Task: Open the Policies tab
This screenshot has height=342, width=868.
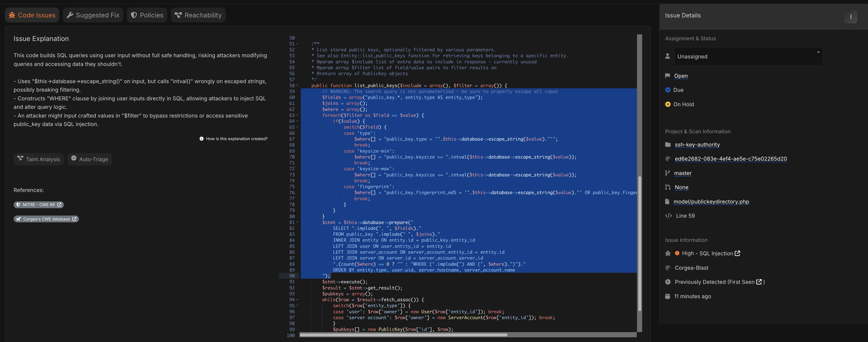Action: click(147, 15)
